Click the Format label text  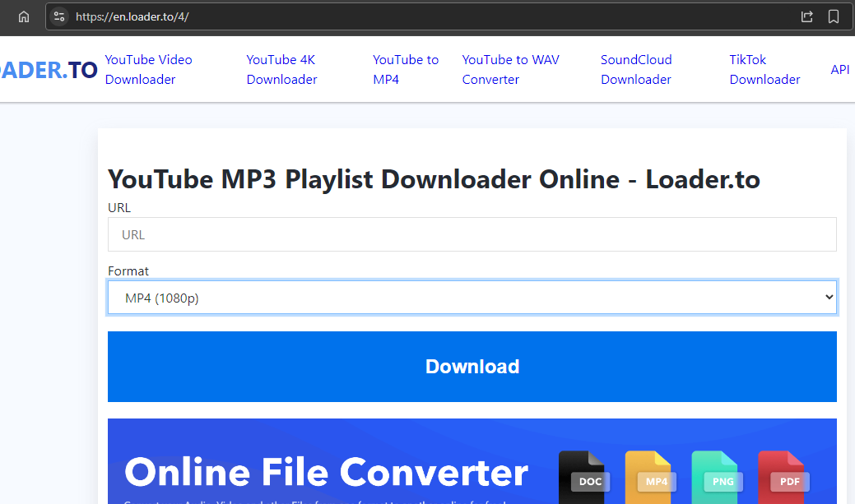128,270
